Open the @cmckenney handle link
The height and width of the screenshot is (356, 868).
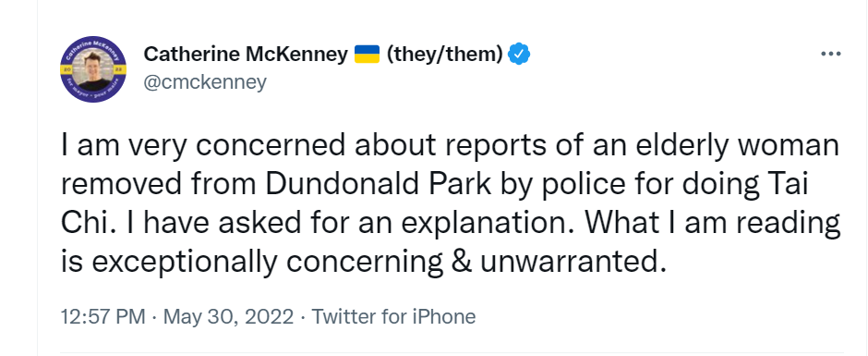coord(205,82)
